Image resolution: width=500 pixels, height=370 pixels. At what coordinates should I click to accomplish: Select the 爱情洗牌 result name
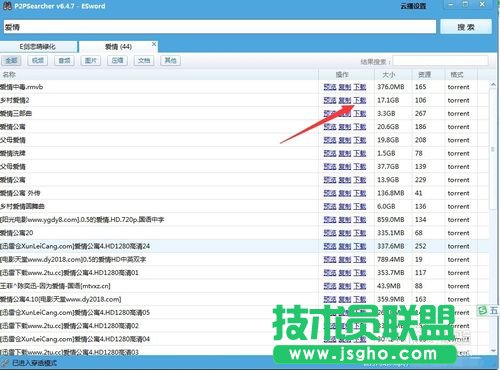13,153
